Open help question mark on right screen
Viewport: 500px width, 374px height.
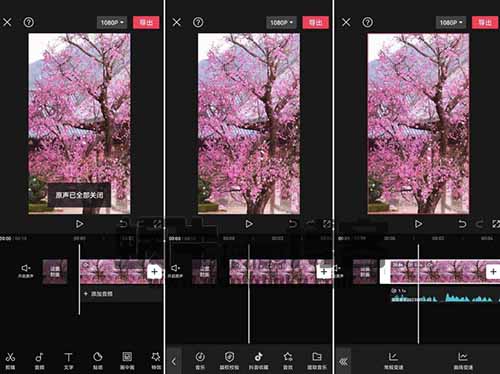367,22
